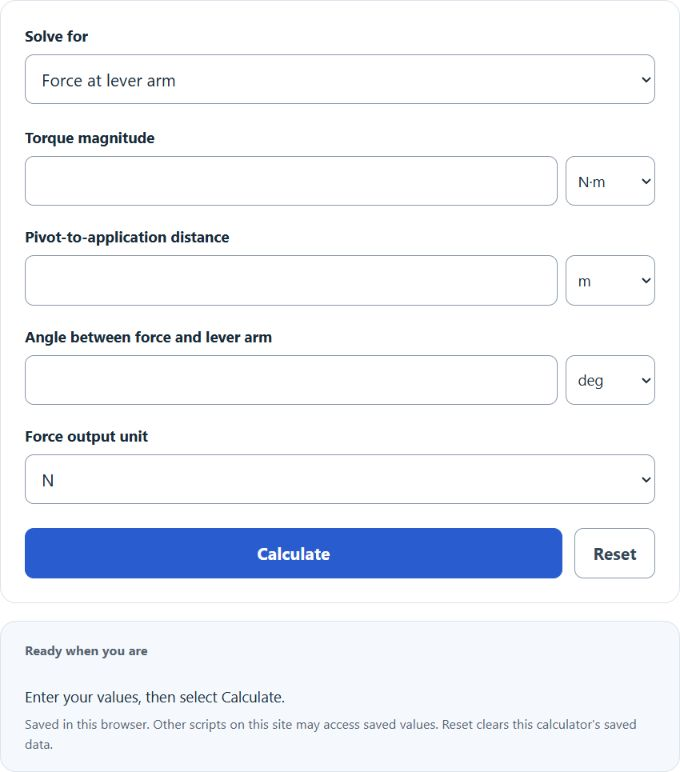Click the blue Calculate button
This screenshot has width=680, height=772.
click(293, 553)
